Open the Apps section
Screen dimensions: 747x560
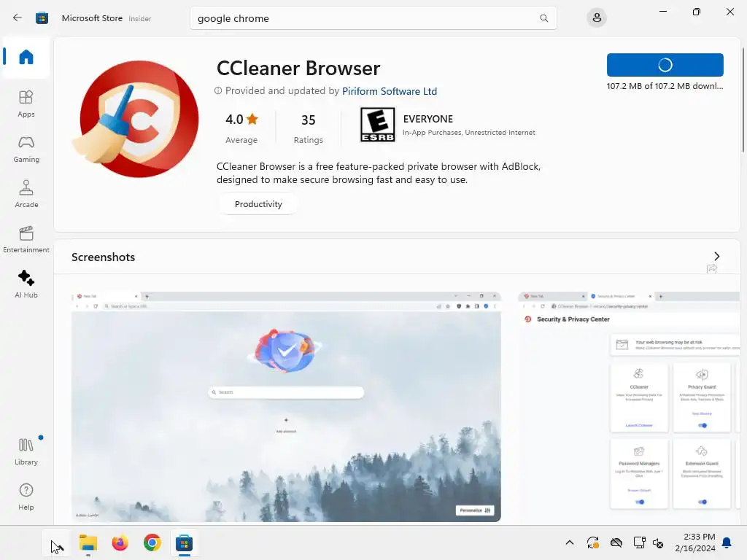(x=26, y=104)
